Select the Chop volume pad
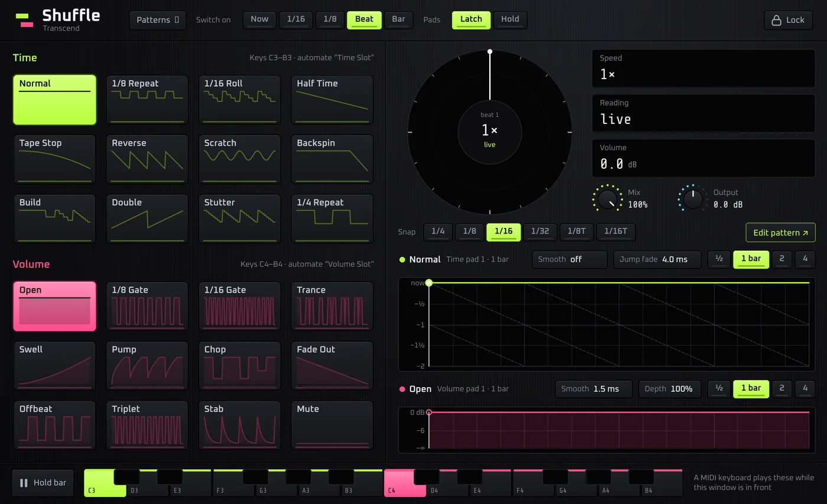This screenshot has height=504, width=827. 240,366
